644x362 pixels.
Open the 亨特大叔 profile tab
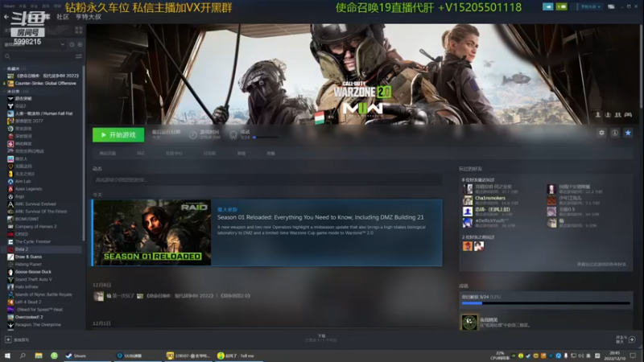pos(89,17)
